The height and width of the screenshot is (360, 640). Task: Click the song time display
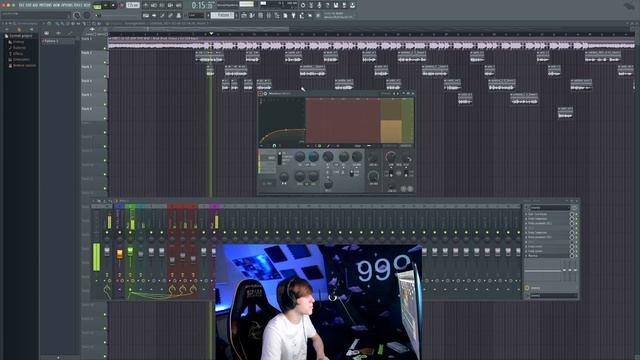pos(203,5)
